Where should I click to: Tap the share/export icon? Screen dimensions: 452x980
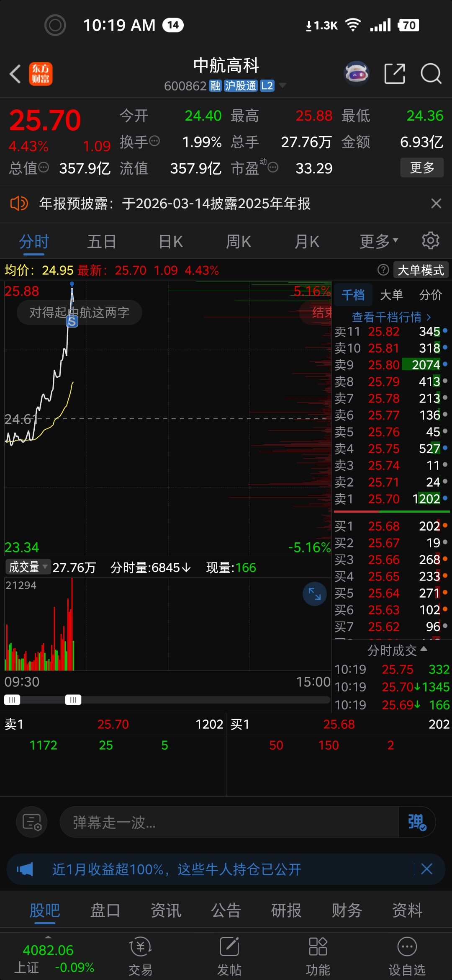pyautogui.click(x=395, y=74)
